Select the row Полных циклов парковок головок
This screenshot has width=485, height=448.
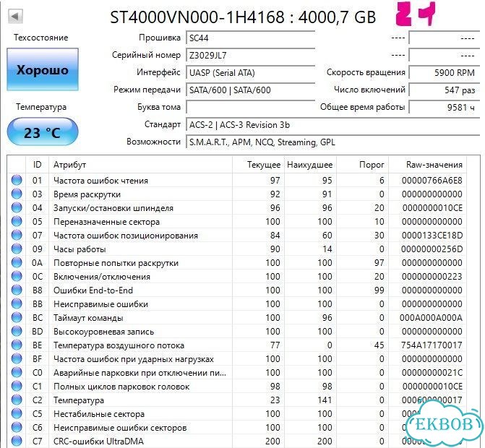(237, 386)
